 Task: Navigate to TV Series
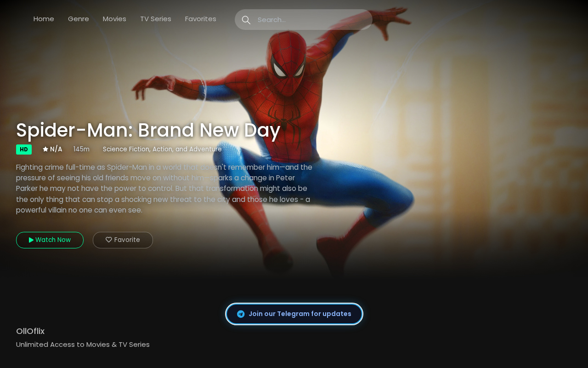[x=156, y=19]
